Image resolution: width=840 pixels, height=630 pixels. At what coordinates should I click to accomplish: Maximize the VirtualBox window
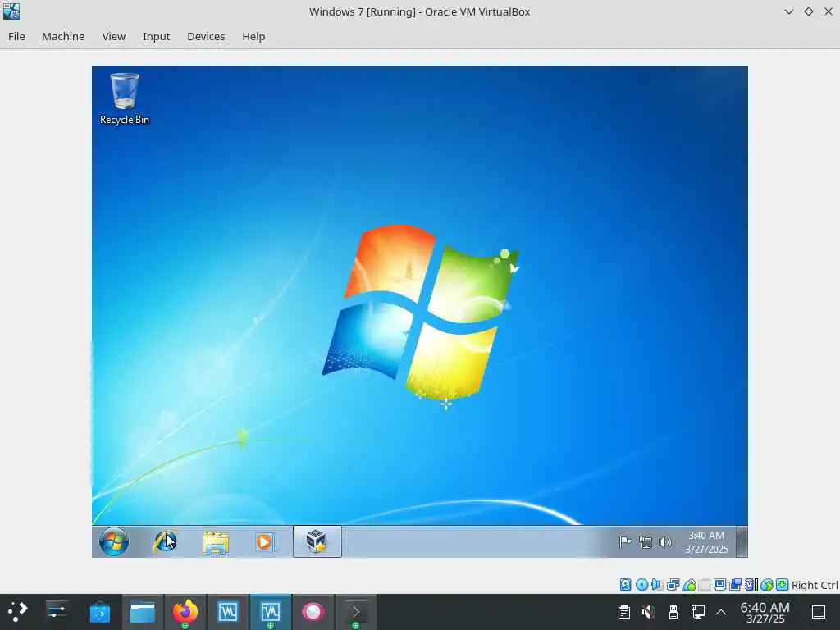(808, 11)
